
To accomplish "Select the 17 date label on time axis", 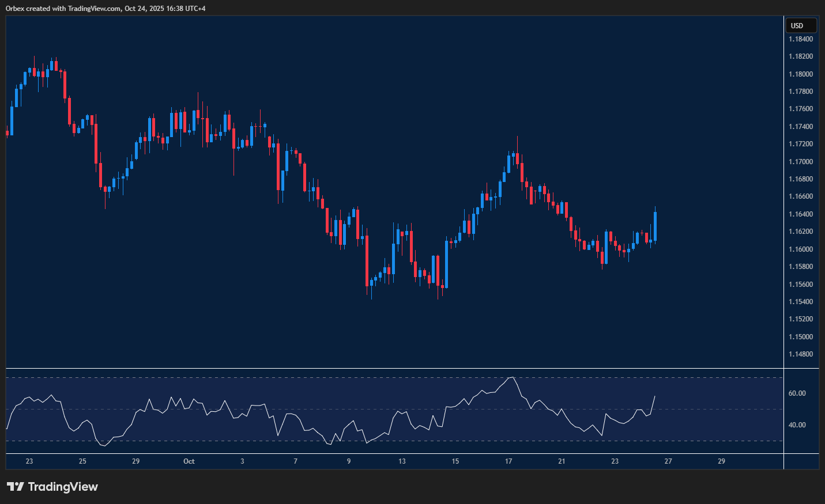I will click(508, 461).
